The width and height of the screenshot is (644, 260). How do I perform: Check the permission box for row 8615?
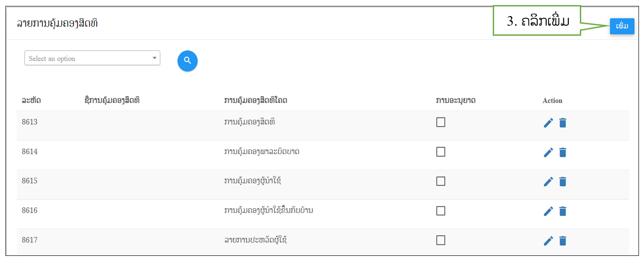[x=441, y=181]
